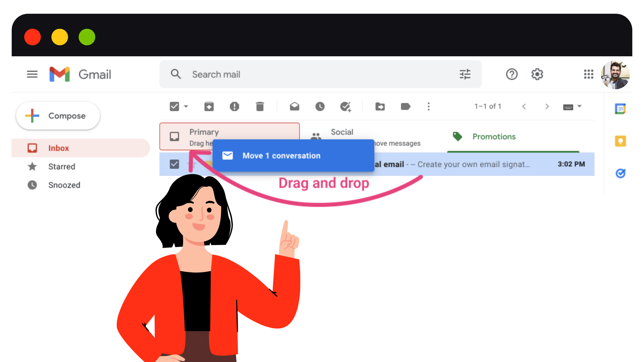Report selected email as spam

pos(234,107)
